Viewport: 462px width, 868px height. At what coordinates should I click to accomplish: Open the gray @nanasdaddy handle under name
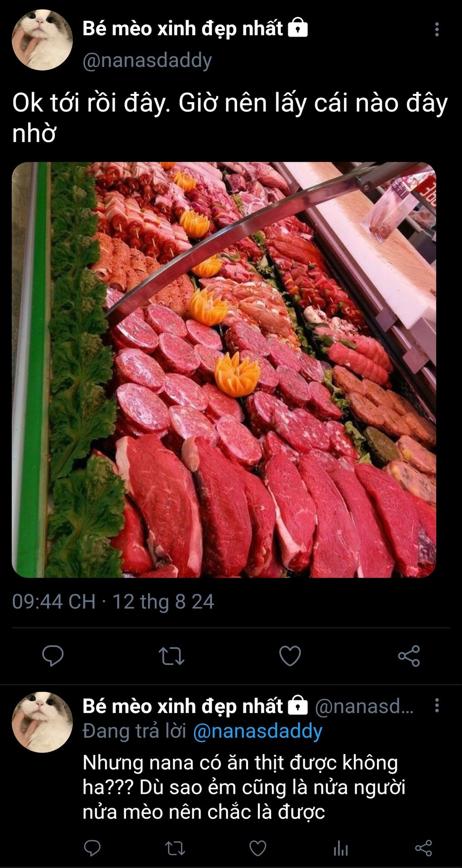tap(147, 61)
